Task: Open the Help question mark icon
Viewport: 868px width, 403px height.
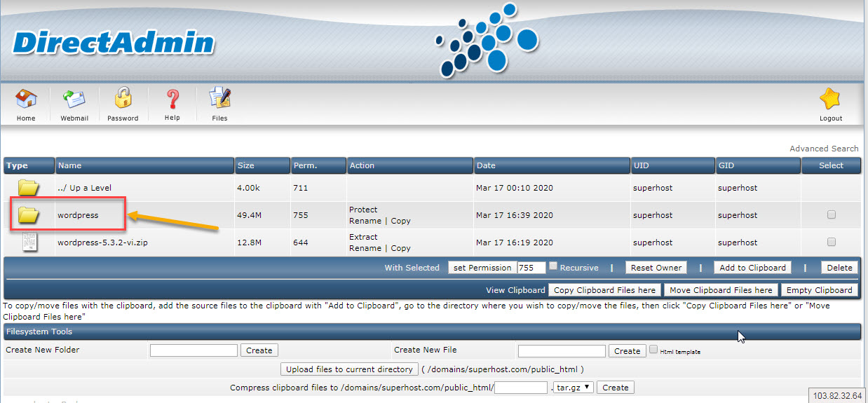Action: pos(172,100)
